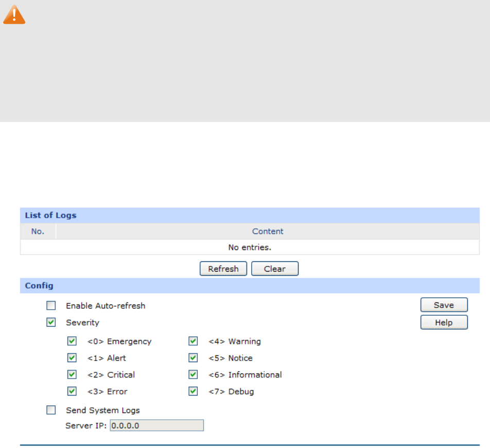Select the No. column header
Image resolution: width=490 pixels, height=448 pixels.
click(x=38, y=231)
